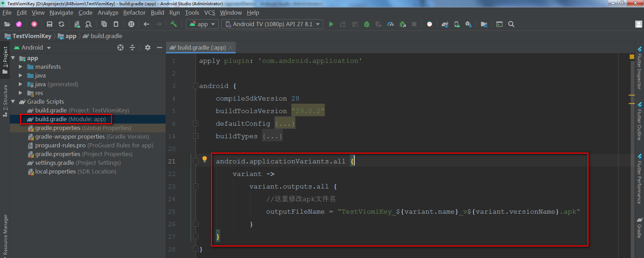Open the Tools menu
This screenshot has height=258, width=644.
192,13
